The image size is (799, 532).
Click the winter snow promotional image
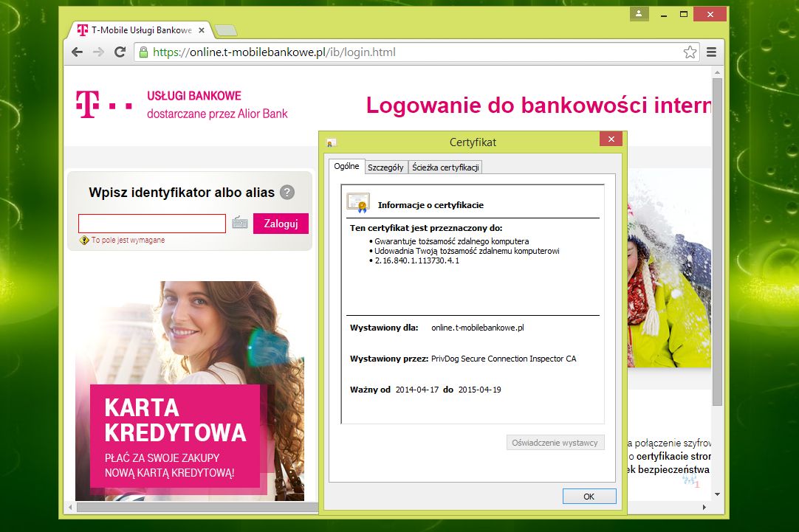coord(669,269)
